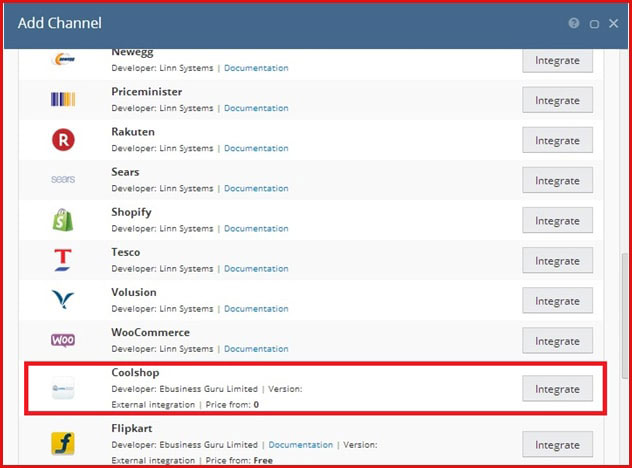Click Coolshop's 'Developer: Ebusiness Guru Limited' text

(185, 389)
